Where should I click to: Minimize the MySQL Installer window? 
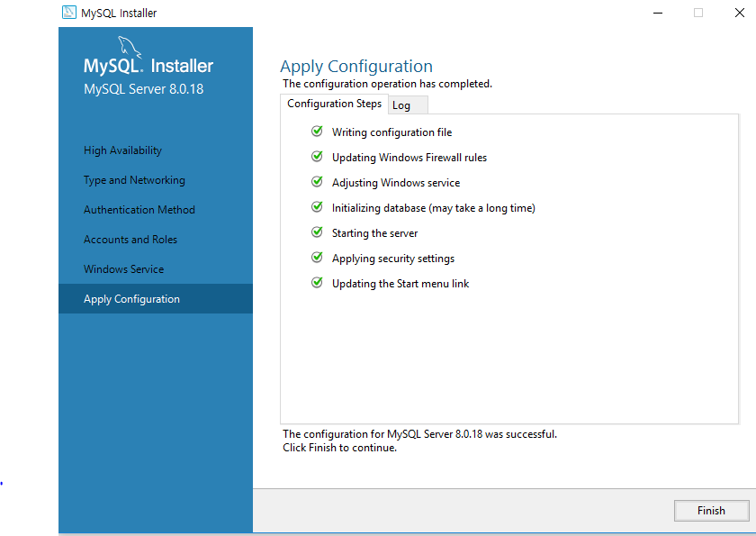658,13
